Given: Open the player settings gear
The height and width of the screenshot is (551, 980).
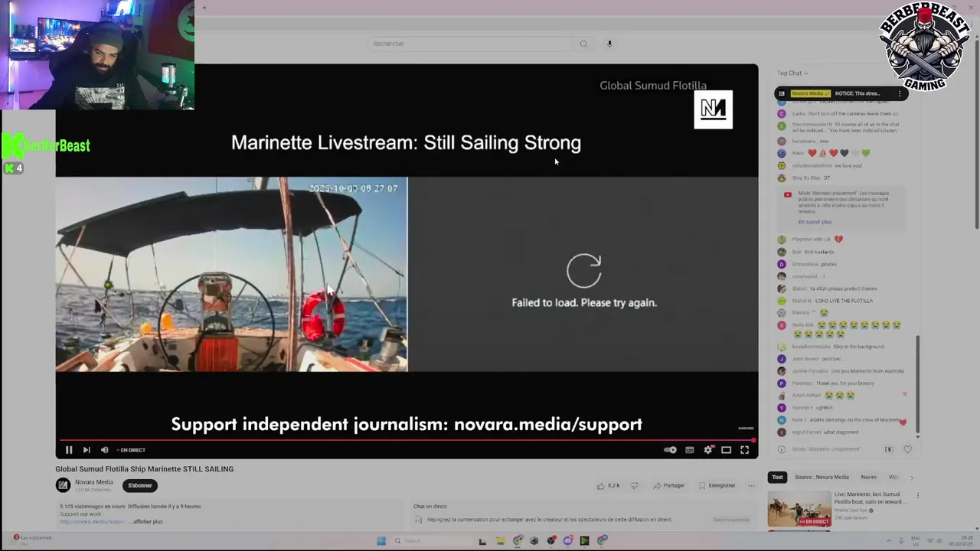Looking at the screenshot, I should 708,450.
